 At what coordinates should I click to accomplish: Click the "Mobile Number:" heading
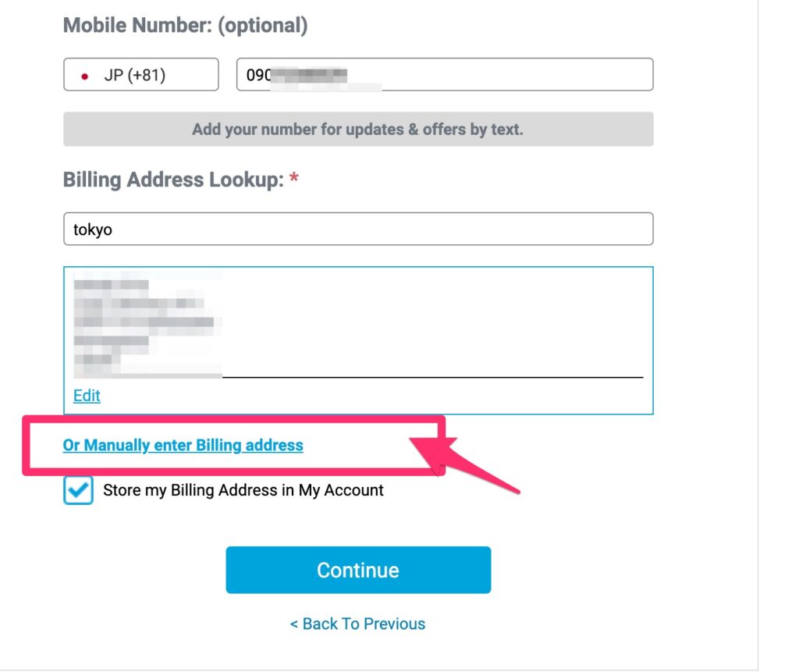(137, 26)
